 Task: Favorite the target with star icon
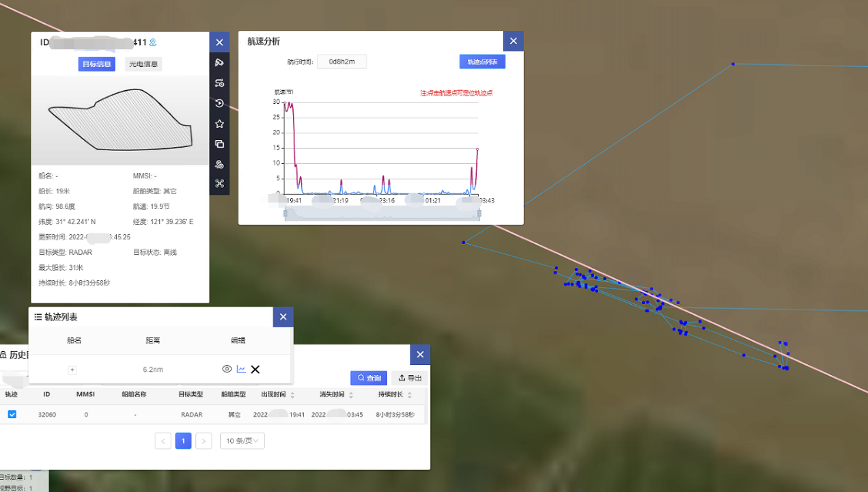(x=219, y=124)
